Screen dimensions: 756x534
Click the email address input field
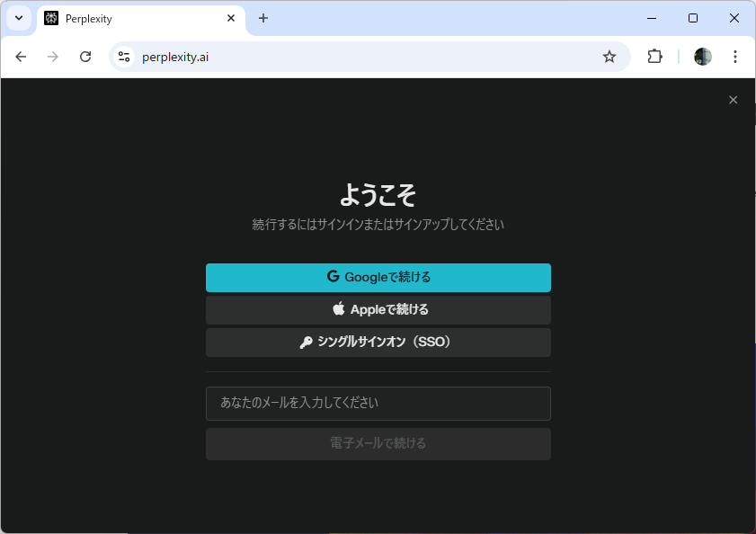point(378,404)
